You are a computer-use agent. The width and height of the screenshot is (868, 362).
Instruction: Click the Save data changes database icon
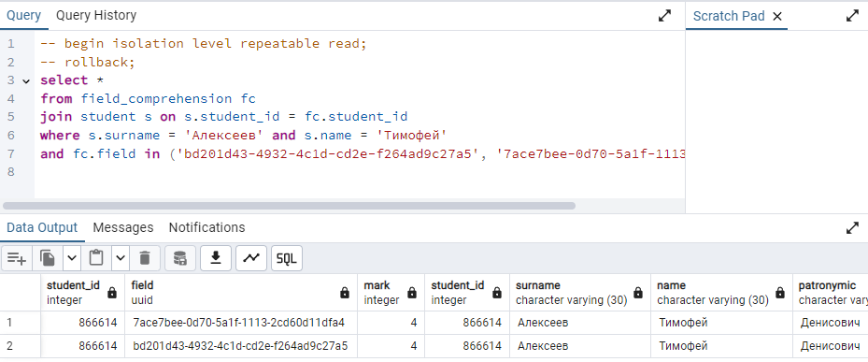point(180,258)
